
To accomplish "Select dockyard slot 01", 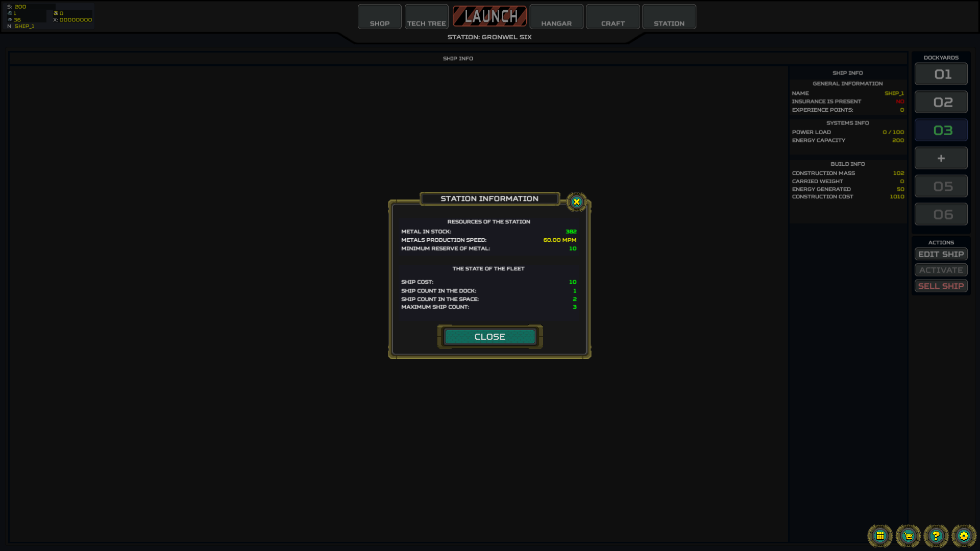I will (x=941, y=74).
